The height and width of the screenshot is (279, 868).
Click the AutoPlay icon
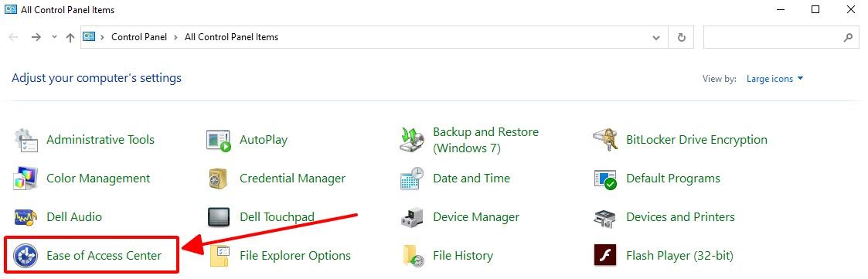pyautogui.click(x=219, y=140)
